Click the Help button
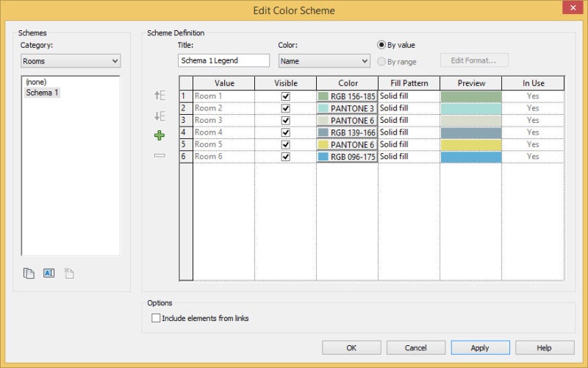This screenshot has height=368, width=588. pos(545,347)
